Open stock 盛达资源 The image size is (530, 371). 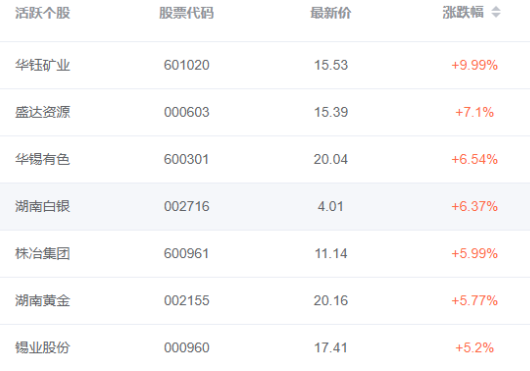[x=43, y=112]
